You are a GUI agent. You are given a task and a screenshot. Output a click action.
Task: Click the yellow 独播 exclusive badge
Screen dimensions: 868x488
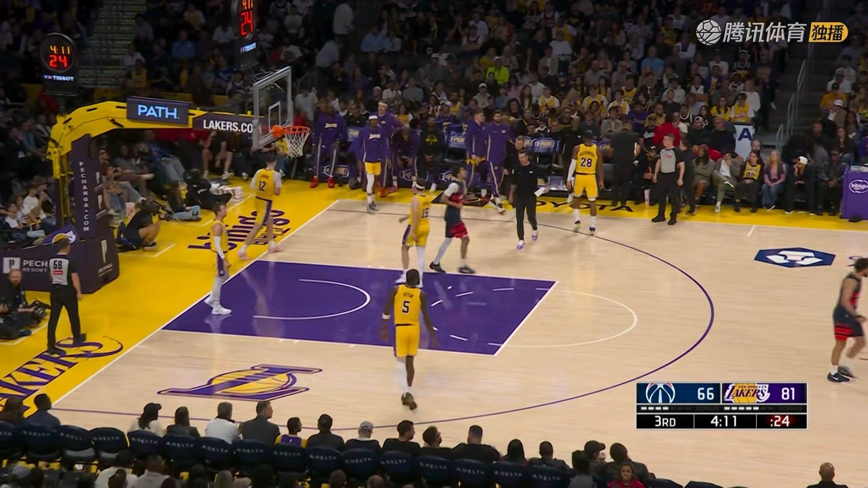pyautogui.click(x=828, y=33)
